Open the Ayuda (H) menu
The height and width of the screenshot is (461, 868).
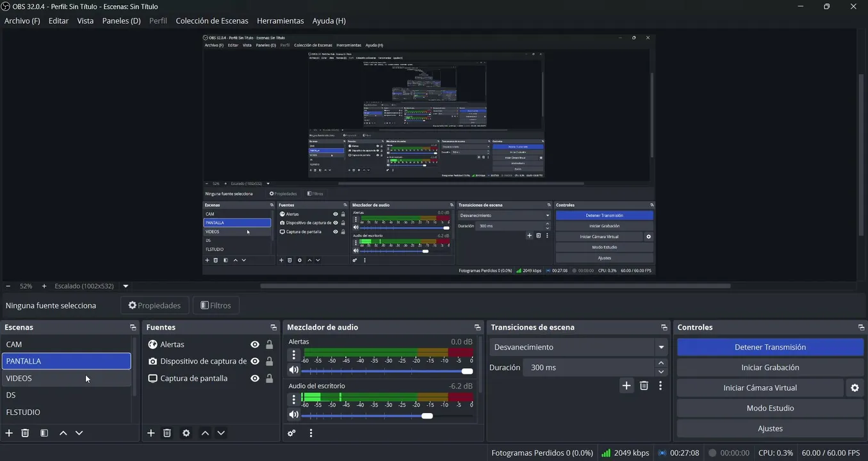[329, 20]
